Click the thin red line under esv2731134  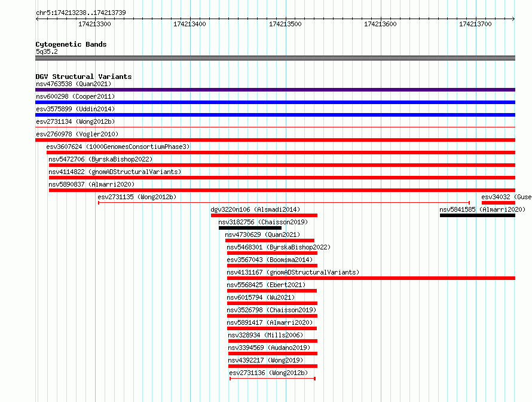point(275,127)
